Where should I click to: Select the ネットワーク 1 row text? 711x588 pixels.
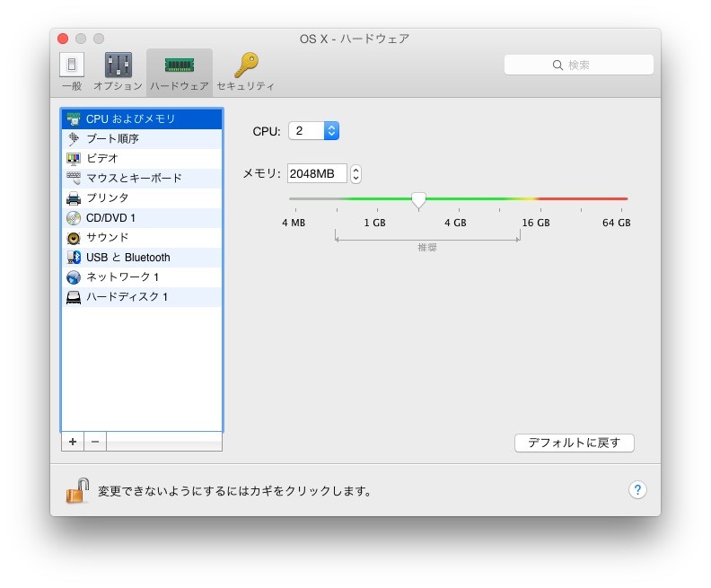pyautogui.click(x=122, y=277)
